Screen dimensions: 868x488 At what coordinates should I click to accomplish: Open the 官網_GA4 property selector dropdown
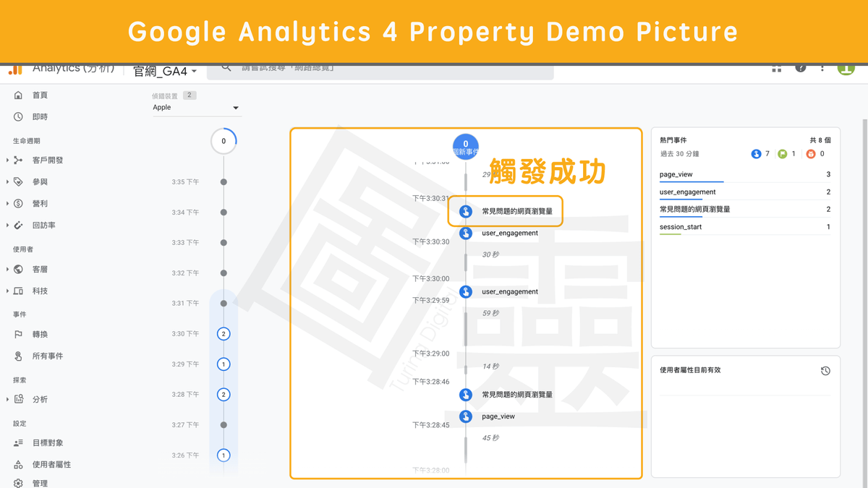click(166, 71)
